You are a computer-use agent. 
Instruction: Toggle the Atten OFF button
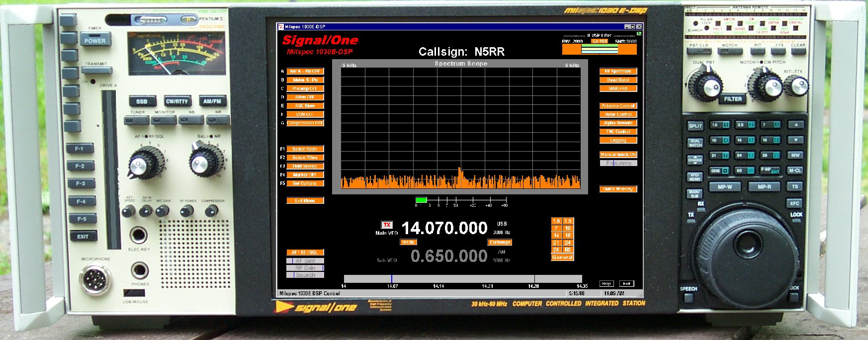point(305,97)
